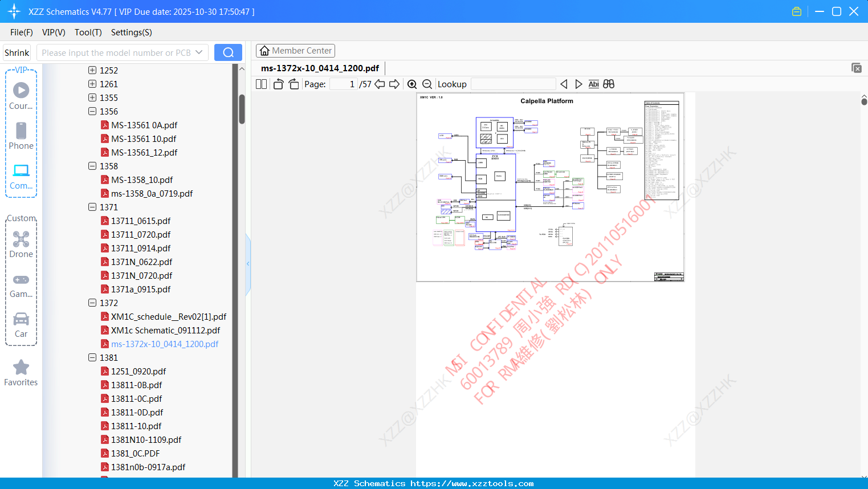The width and height of the screenshot is (868, 489).
Task: Click the page number field
Action: (x=344, y=84)
